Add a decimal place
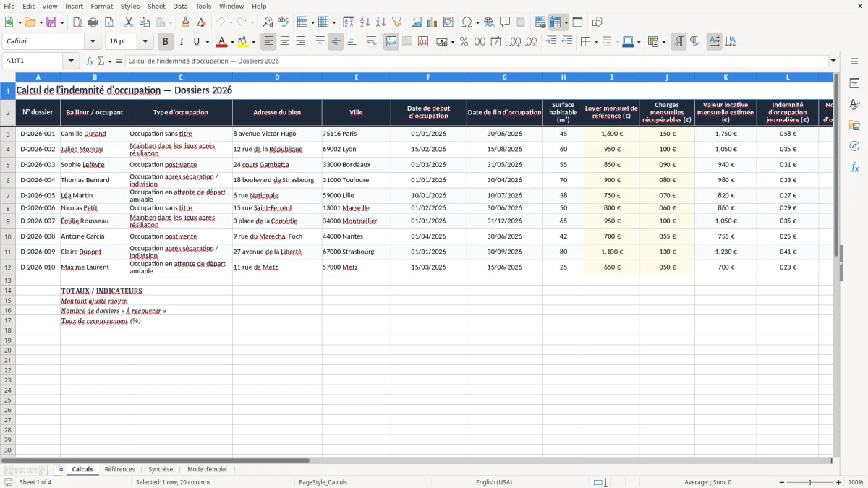868x488 pixels. pos(515,42)
